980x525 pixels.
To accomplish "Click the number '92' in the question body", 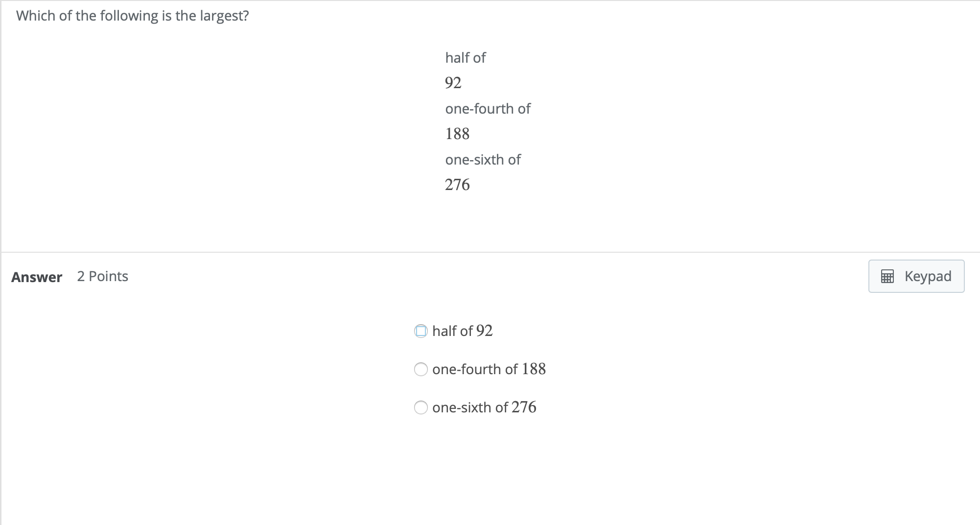I will pyautogui.click(x=453, y=82).
